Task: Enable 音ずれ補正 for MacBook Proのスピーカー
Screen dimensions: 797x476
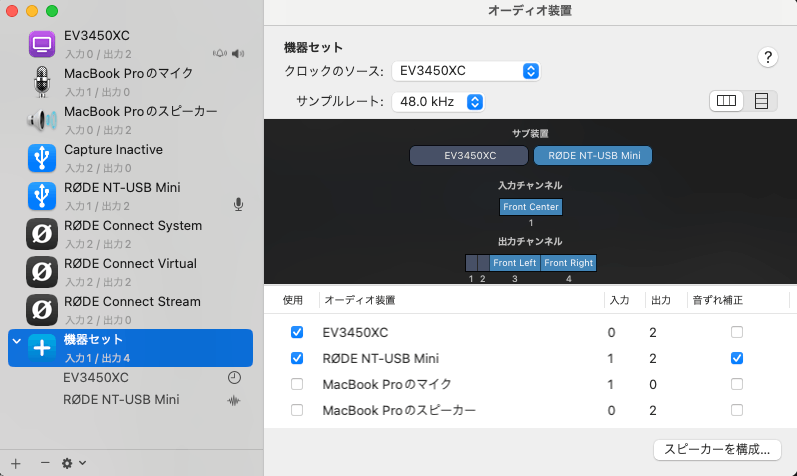Action: 737,410
